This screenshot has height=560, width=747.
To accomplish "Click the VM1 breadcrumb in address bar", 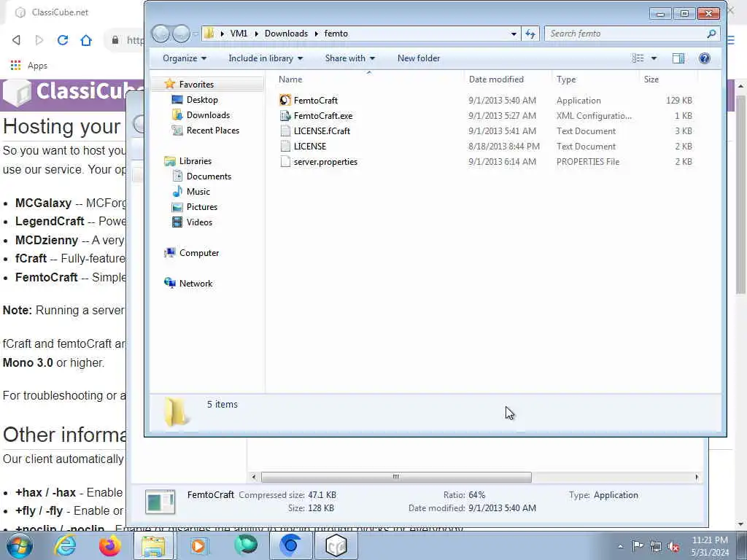I will 239,34.
